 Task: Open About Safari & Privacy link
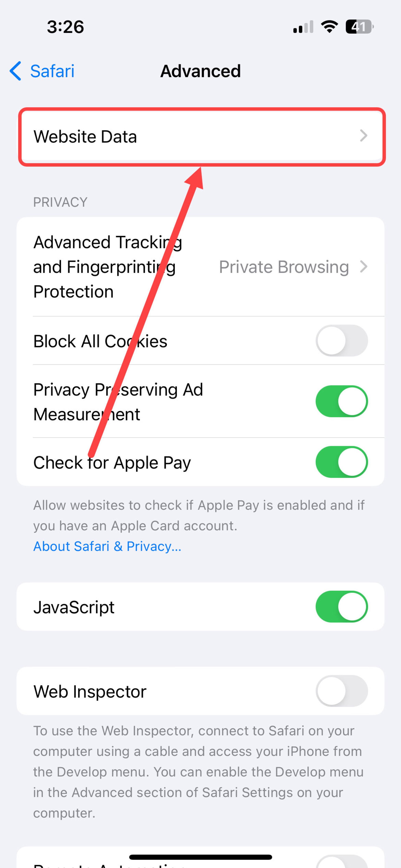tap(107, 546)
